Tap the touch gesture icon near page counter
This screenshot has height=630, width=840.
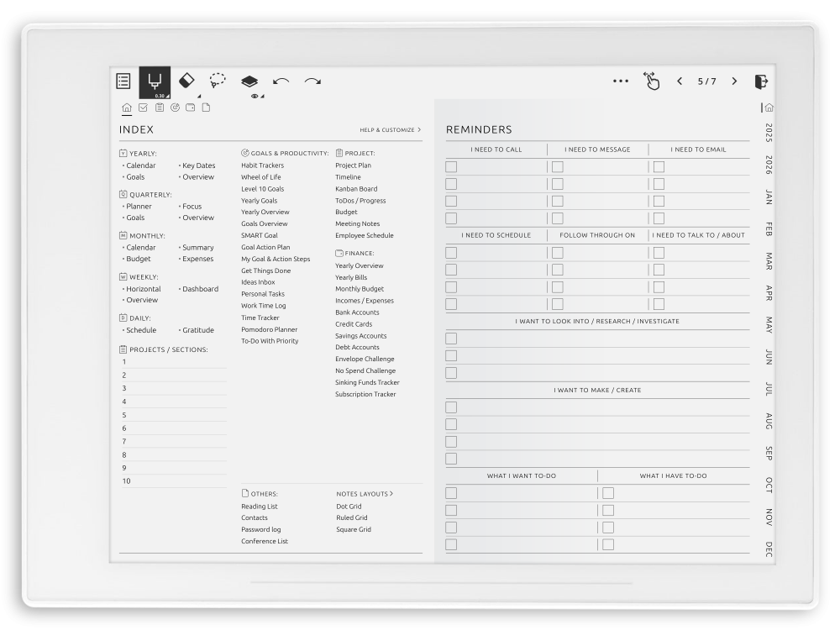click(x=651, y=80)
